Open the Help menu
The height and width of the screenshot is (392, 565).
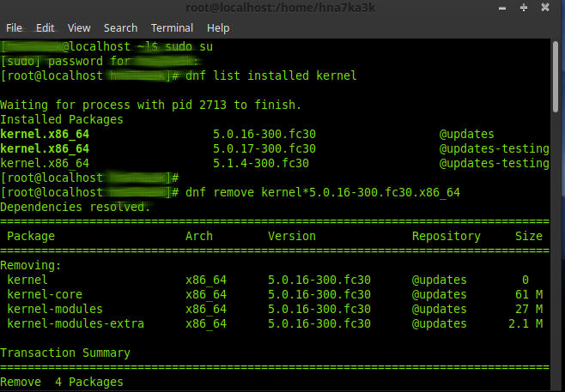pos(218,28)
